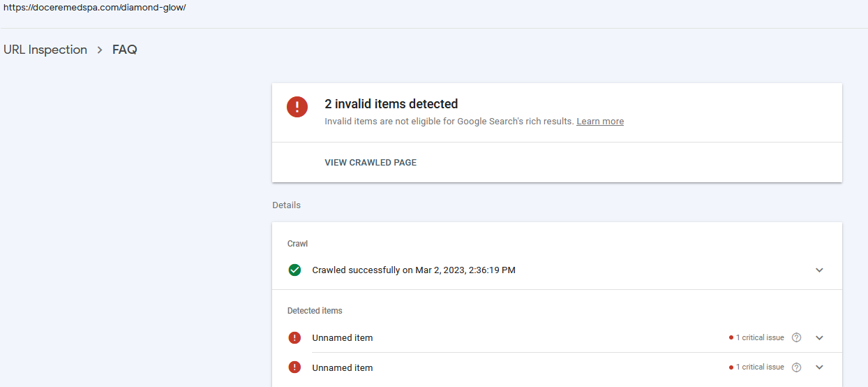Click the inspected diamond-glow URL text
Screen dimensions: 868x387
tap(95, 8)
